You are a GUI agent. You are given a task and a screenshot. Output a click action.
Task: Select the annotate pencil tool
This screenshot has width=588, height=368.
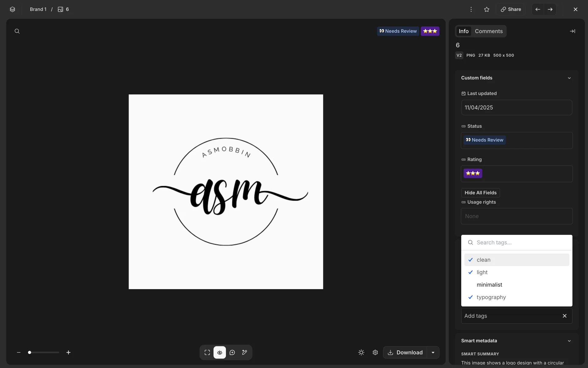(244, 352)
